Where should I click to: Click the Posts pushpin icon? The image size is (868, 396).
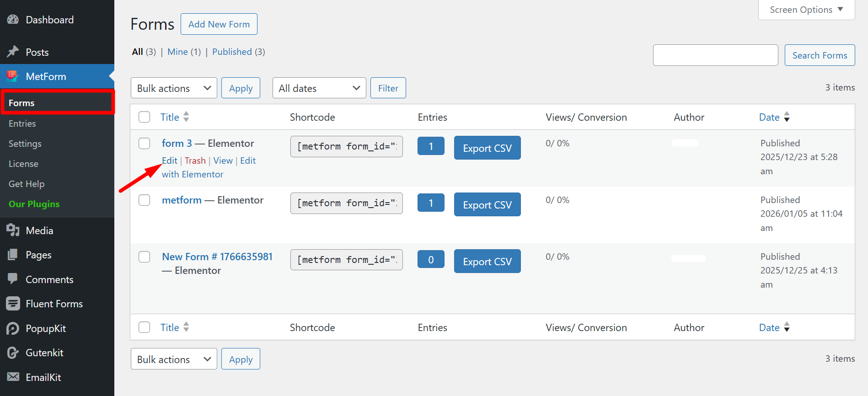point(13,52)
